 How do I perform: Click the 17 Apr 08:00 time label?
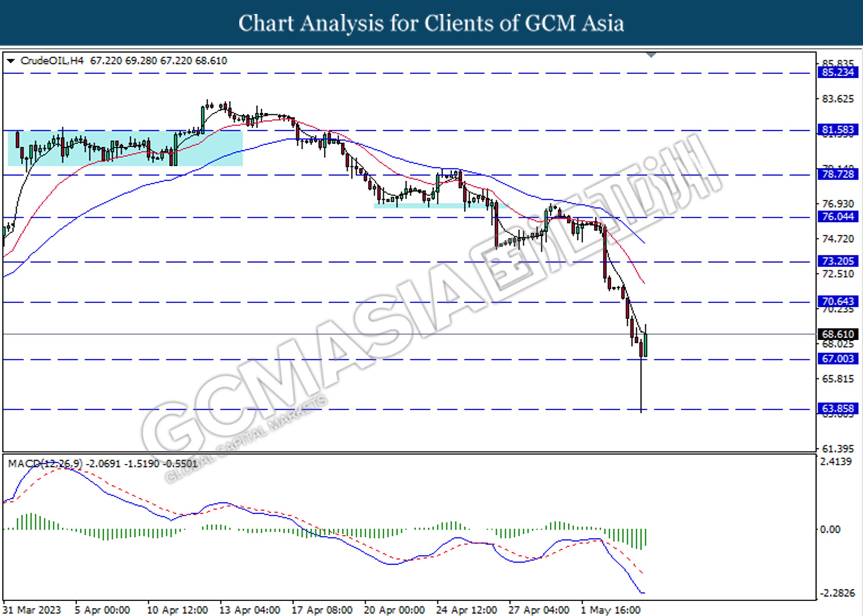322,610
